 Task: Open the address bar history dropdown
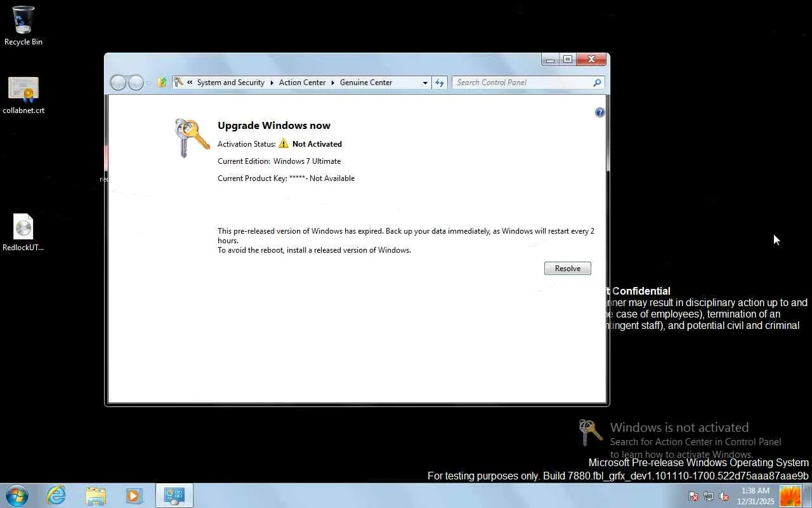coord(425,83)
